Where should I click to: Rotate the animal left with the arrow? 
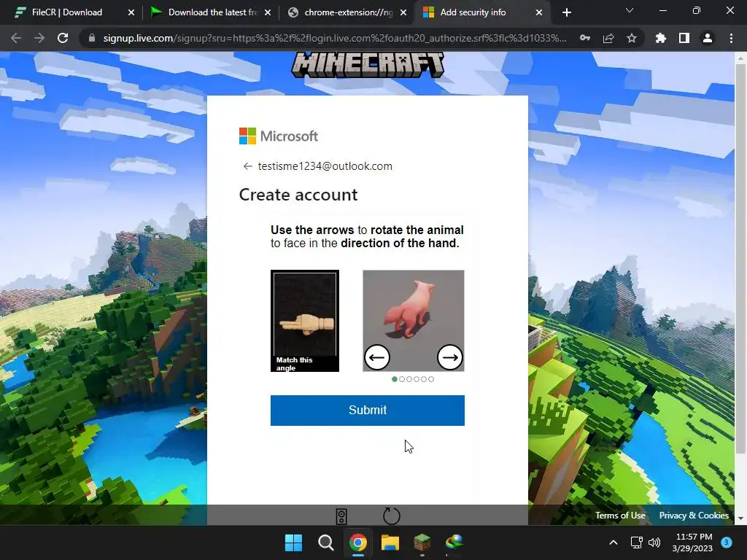pos(377,357)
